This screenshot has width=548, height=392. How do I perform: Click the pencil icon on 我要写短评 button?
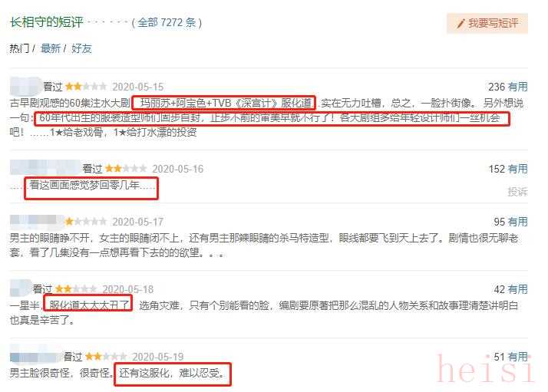pyautogui.click(x=461, y=24)
